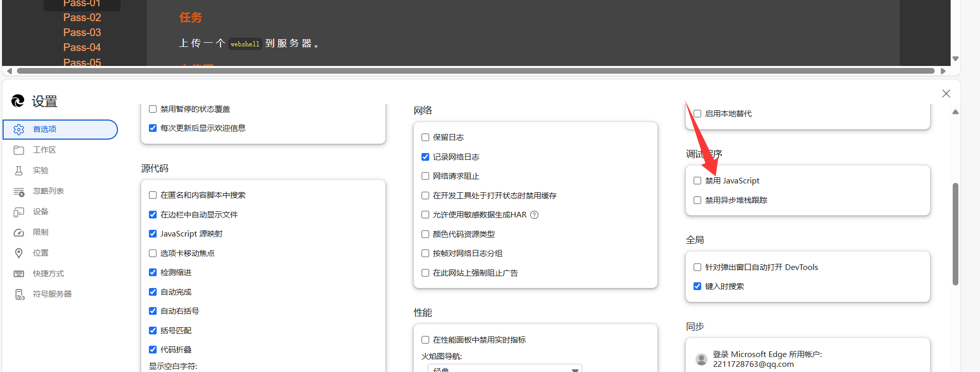980x372 pixels.
Task: Open the Pass-03 link
Action: (82, 32)
